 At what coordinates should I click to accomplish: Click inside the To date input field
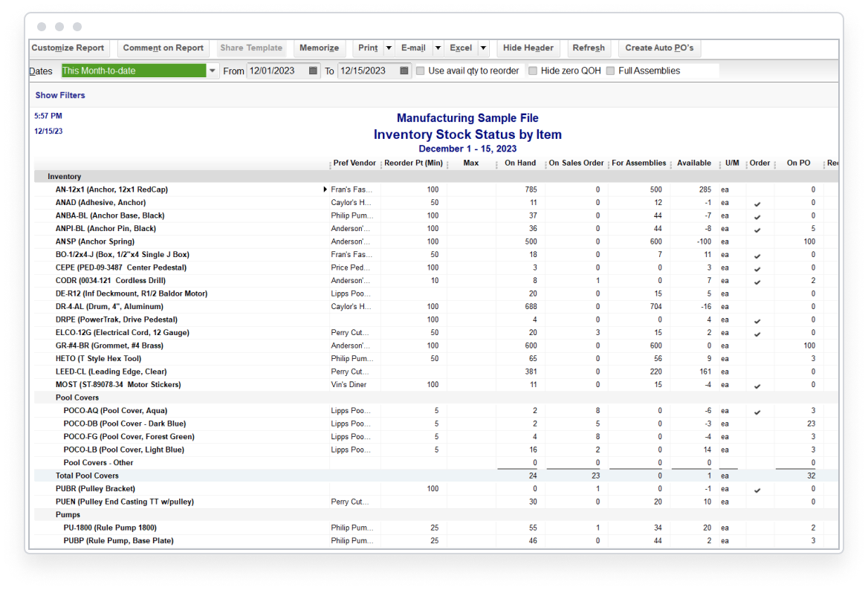point(364,71)
